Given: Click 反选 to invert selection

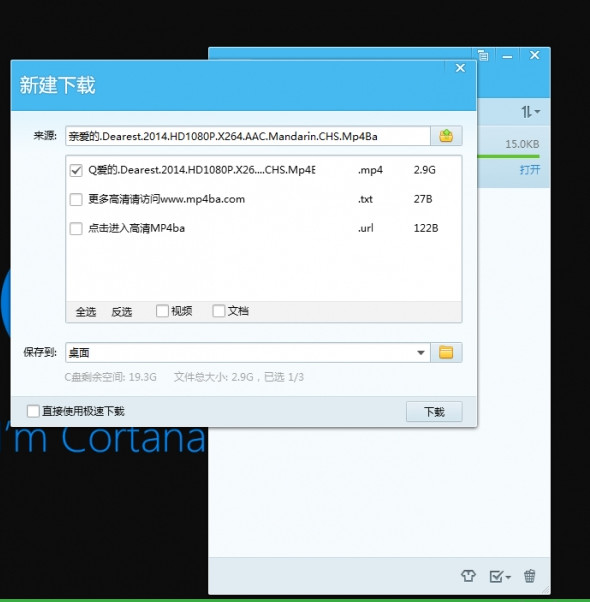Looking at the screenshot, I should click(122, 312).
